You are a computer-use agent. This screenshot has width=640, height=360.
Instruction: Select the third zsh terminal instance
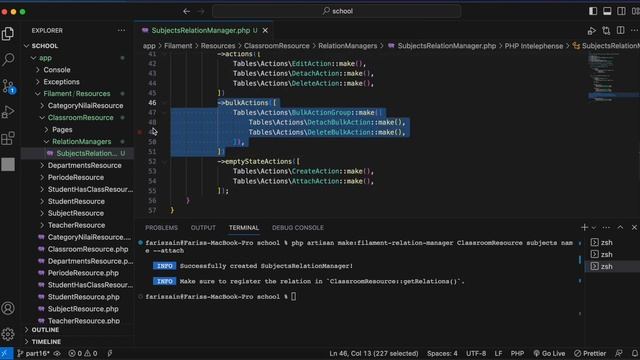612,267
